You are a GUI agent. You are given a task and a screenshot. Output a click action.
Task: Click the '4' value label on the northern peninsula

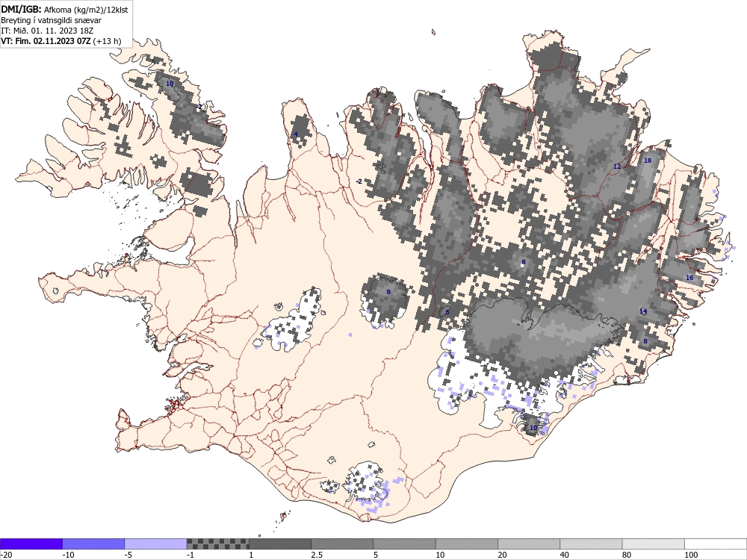(295, 134)
